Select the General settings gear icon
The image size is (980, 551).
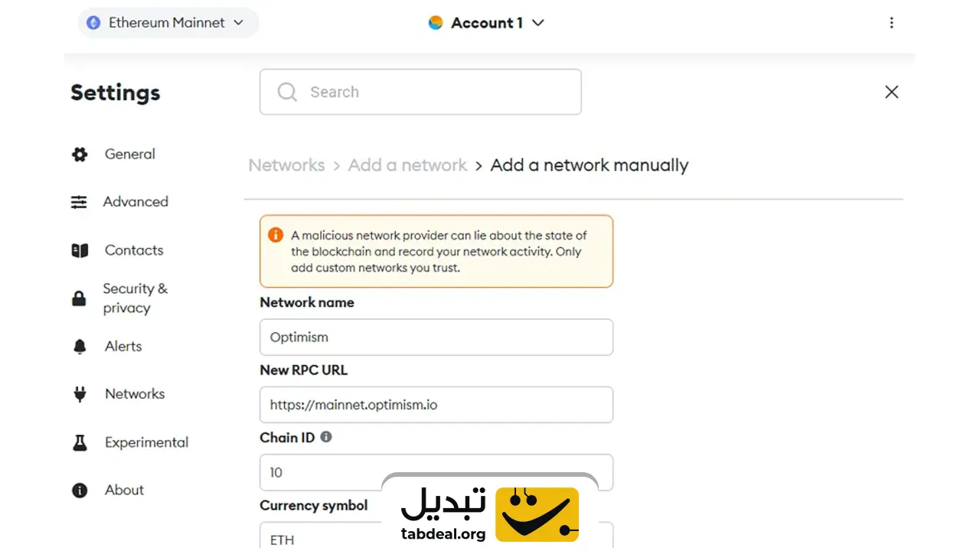click(80, 154)
